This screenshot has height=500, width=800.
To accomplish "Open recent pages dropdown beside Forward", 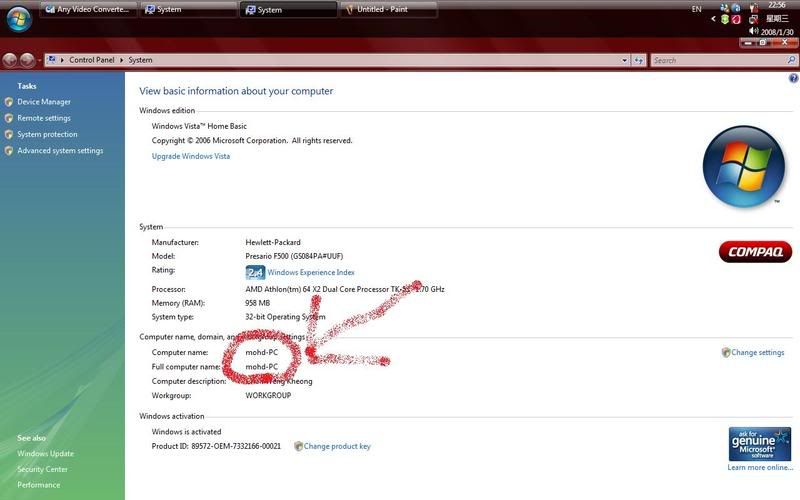I will (39, 60).
